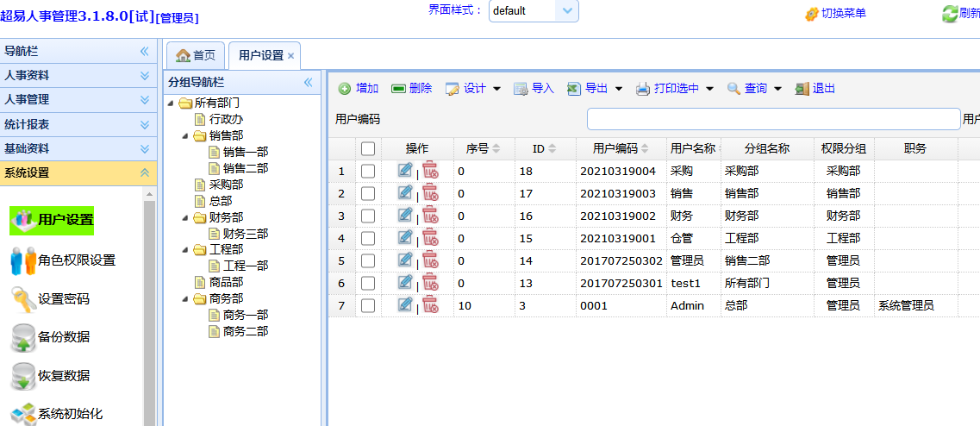Edit the 财务 user row

(405, 215)
